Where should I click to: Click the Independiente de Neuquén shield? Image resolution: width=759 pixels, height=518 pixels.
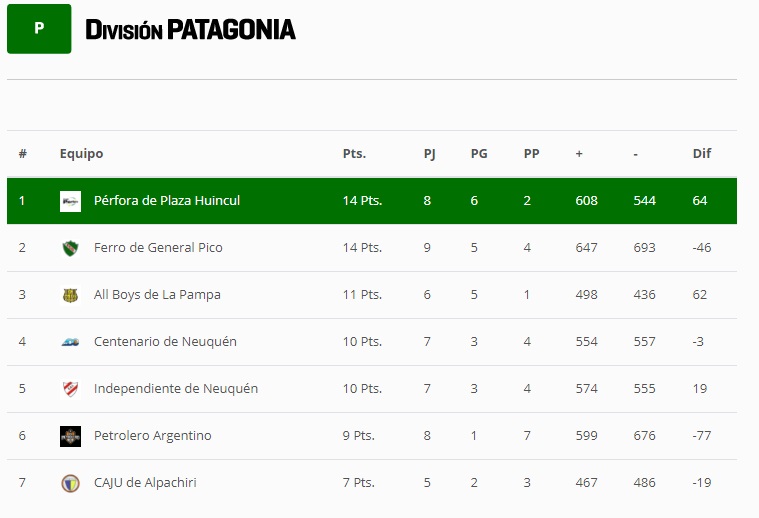[x=70, y=389]
